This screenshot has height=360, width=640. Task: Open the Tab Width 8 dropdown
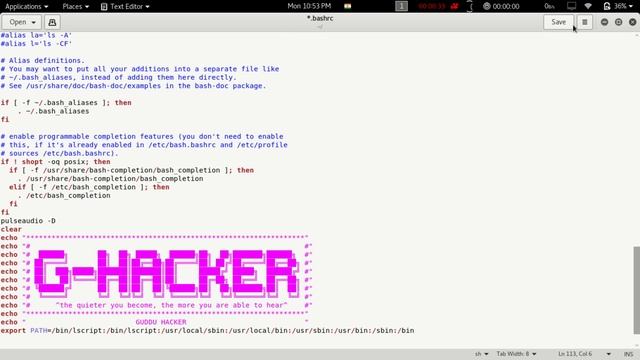coord(516,354)
